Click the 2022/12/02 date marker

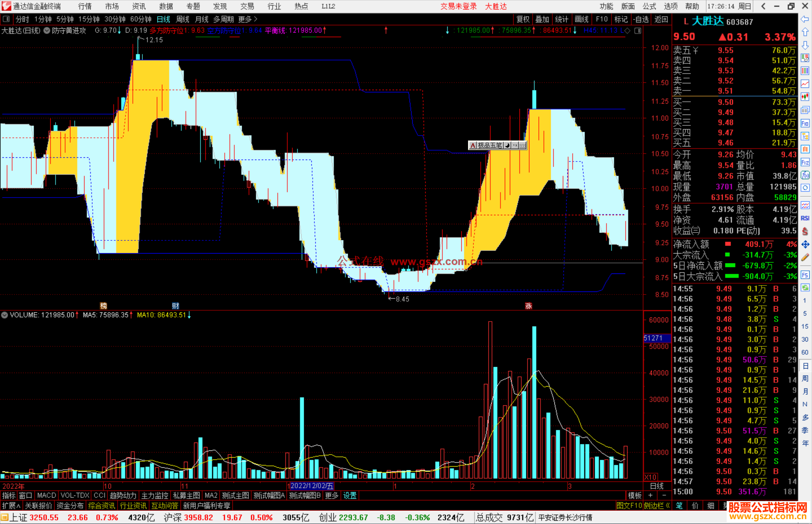(x=312, y=486)
